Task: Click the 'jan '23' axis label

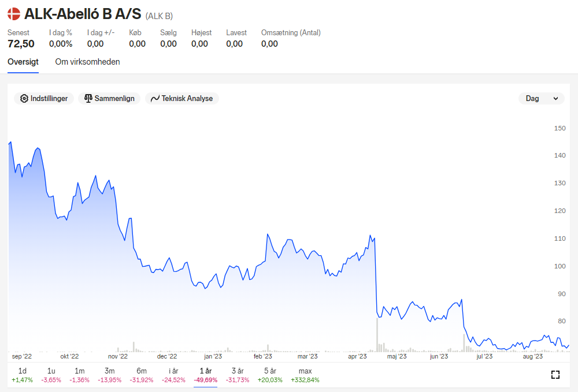Action: pos(213,356)
